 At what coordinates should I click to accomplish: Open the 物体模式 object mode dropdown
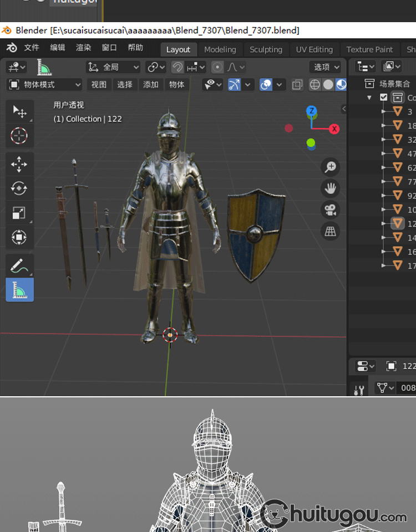[x=44, y=85]
